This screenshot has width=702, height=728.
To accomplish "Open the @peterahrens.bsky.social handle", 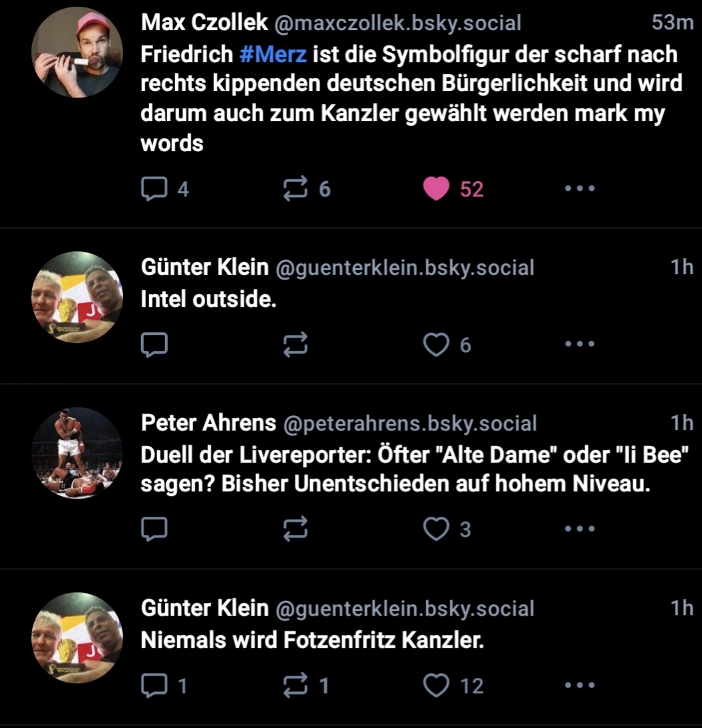I will pos(410,424).
